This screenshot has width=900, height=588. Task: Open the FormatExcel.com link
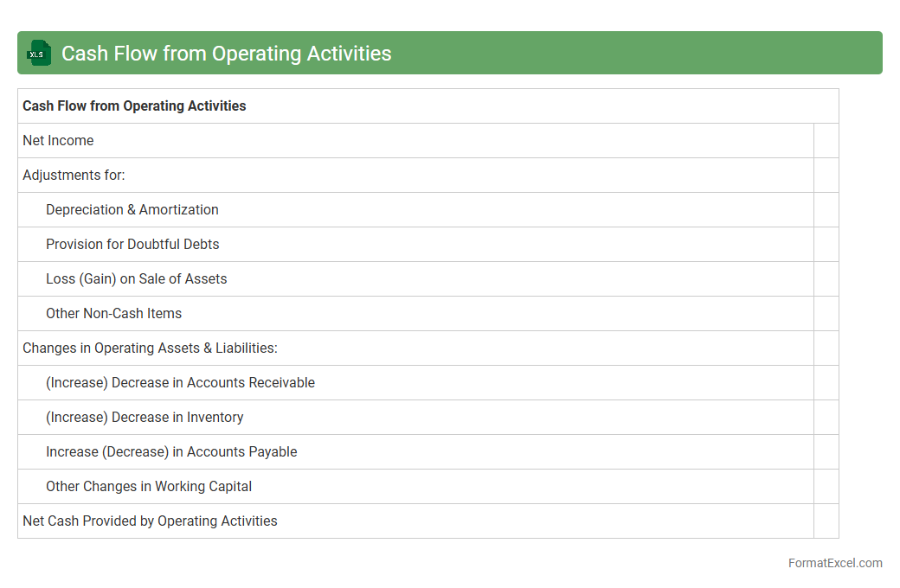pyautogui.click(x=834, y=563)
